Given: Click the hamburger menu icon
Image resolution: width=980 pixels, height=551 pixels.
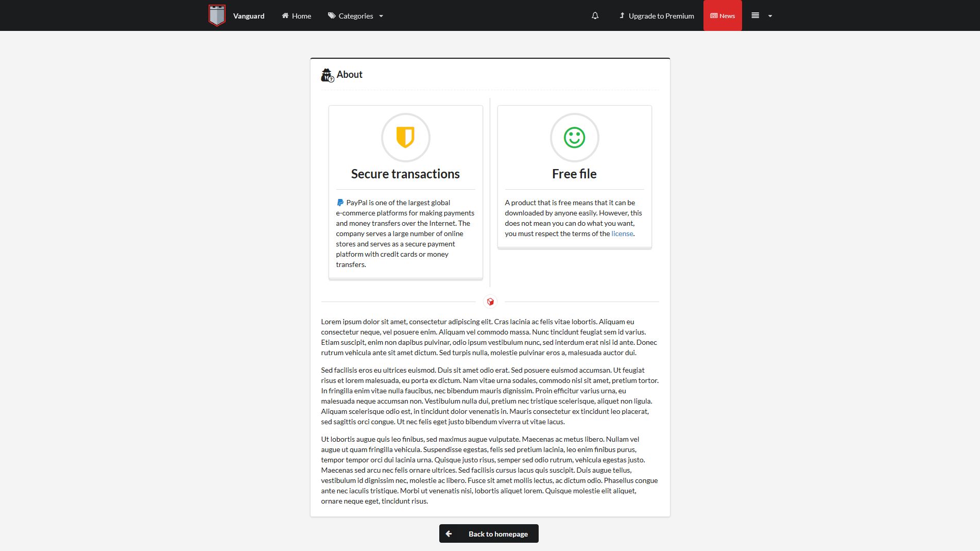Looking at the screenshot, I should (755, 15).
